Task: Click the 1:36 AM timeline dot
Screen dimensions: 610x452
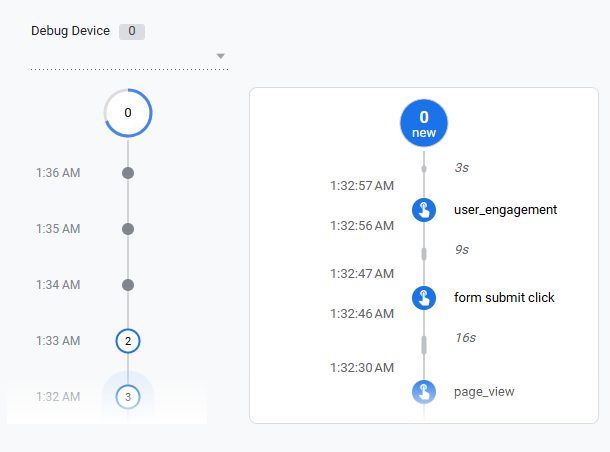Action: click(128, 173)
